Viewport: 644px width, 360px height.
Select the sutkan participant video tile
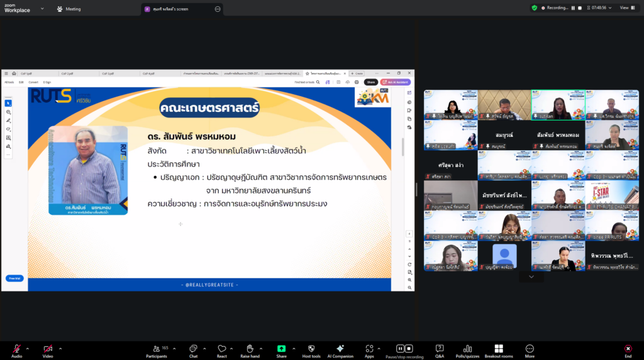point(558,105)
